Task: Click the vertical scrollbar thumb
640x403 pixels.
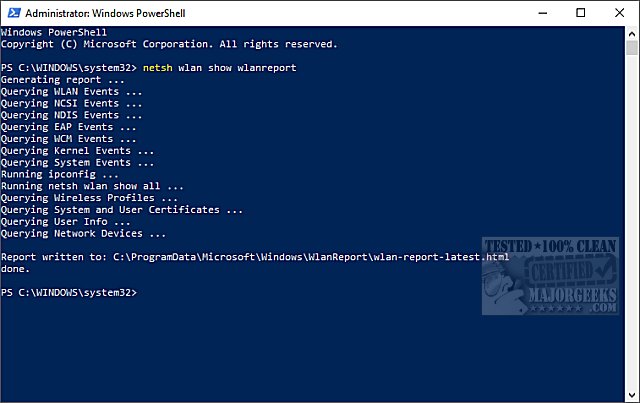Action: [x=632, y=49]
